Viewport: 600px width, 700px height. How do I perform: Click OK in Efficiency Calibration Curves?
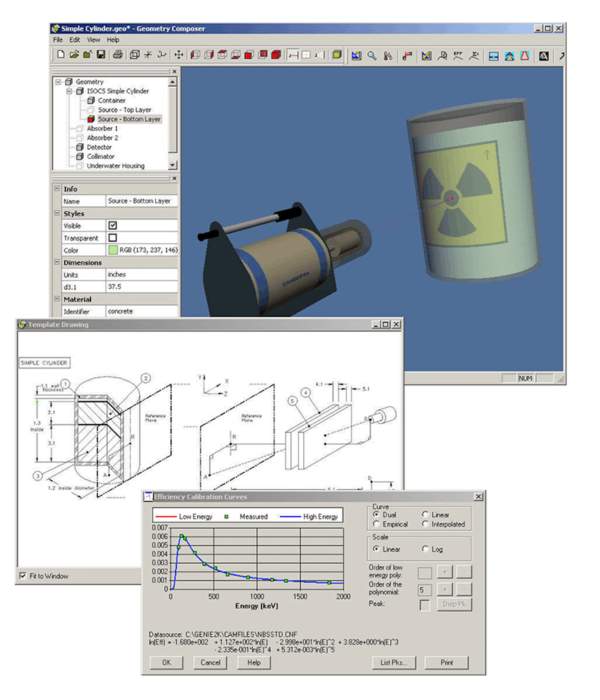(166, 662)
